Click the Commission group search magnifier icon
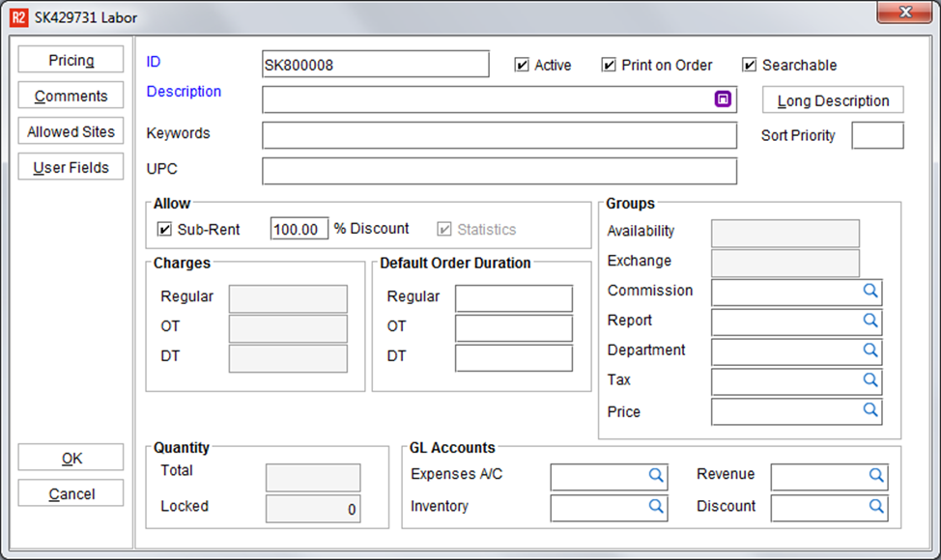 click(870, 291)
